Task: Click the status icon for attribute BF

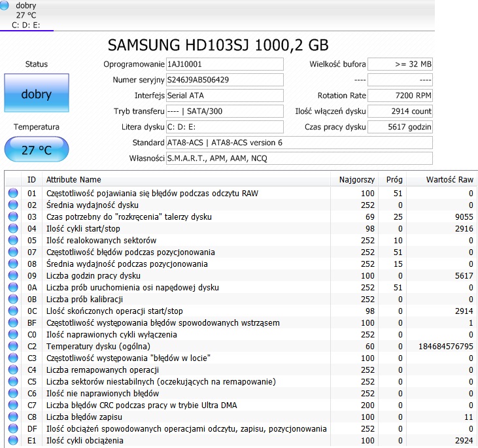Action: (13, 323)
